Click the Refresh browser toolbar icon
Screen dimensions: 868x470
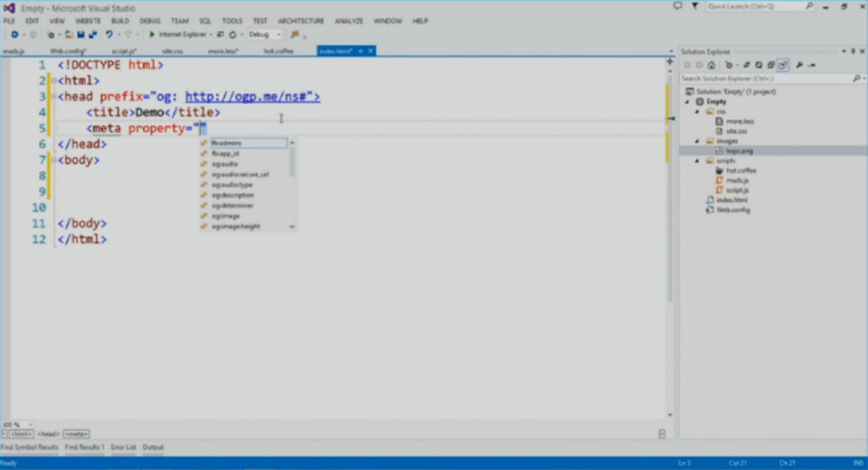233,35
